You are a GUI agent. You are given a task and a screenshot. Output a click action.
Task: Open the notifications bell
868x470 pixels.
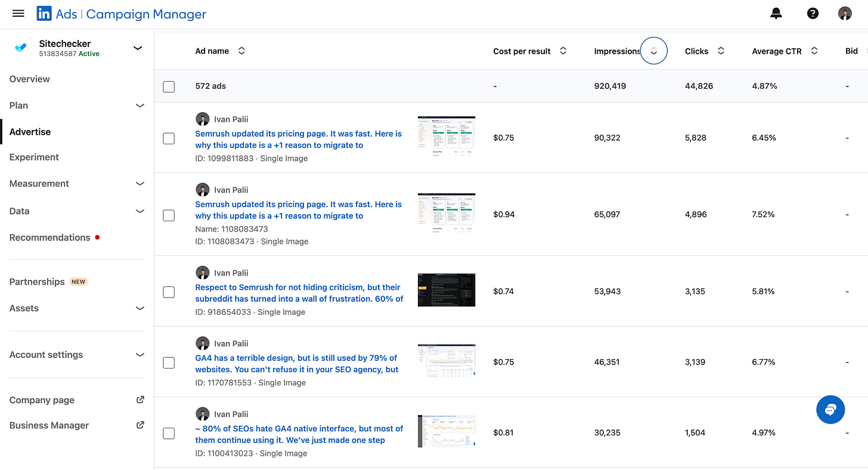pyautogui.click(x=776, y=13)
